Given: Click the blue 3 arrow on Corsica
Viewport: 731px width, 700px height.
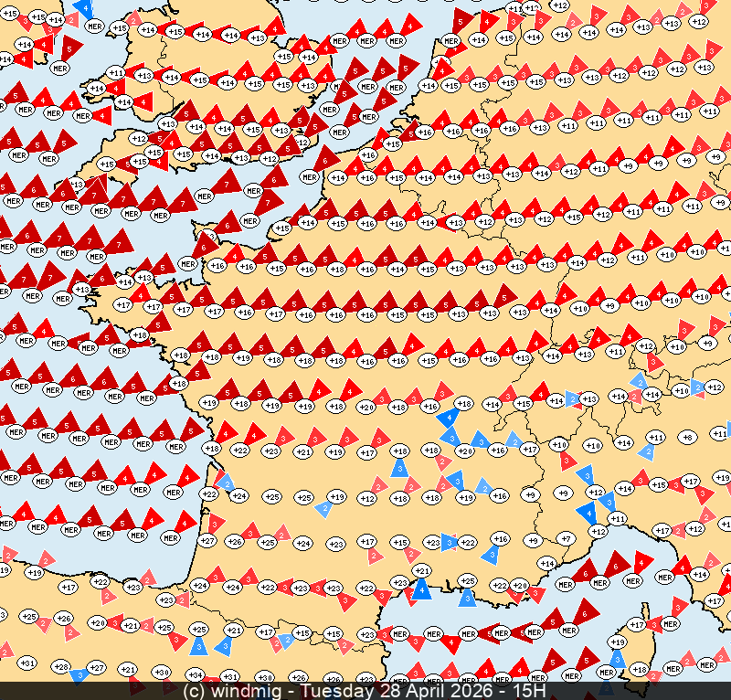Looking at the screenshot, I should tap(619, 660).
